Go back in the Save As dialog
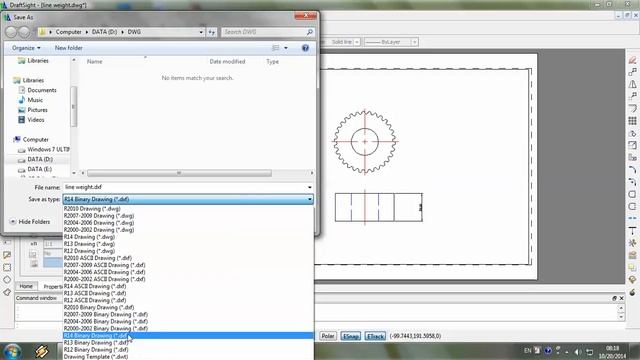Viewport: 640px width, 360px height. [11, 32]
